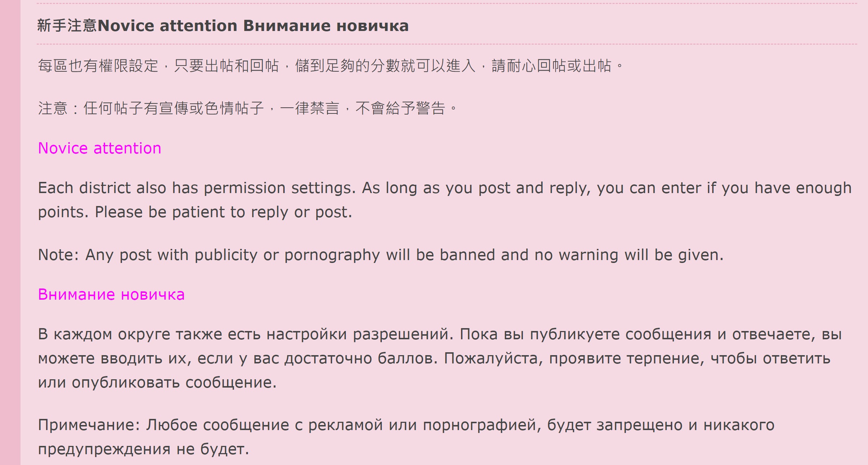Screen dimensions: 868x465
Task: Click the text 'Please be patient to reply or post.'
Action: tap(223, 212)
